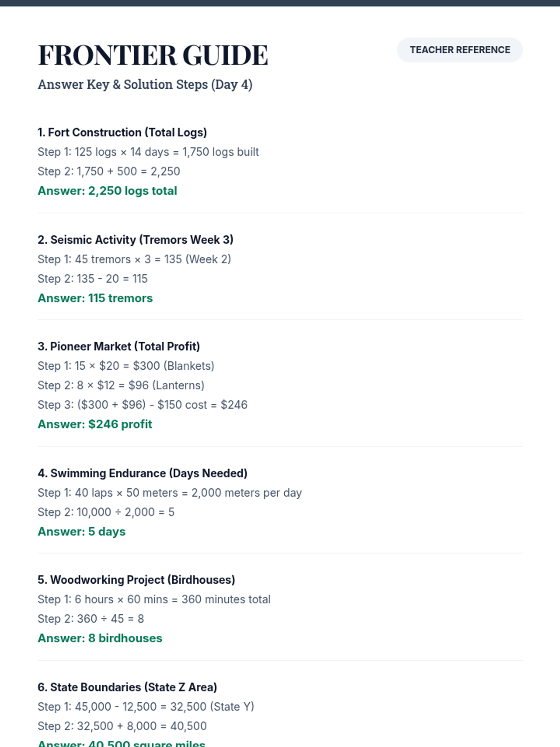Image resolution: width=560 pixels, height=747 pixels.
Task: Select the Seismic Activity heading
Action: 135,240
